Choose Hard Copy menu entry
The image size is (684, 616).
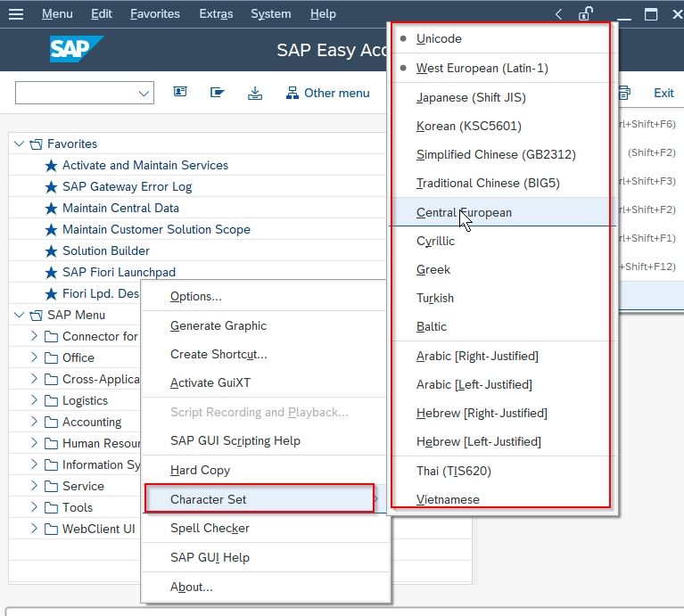pos(265,470)
